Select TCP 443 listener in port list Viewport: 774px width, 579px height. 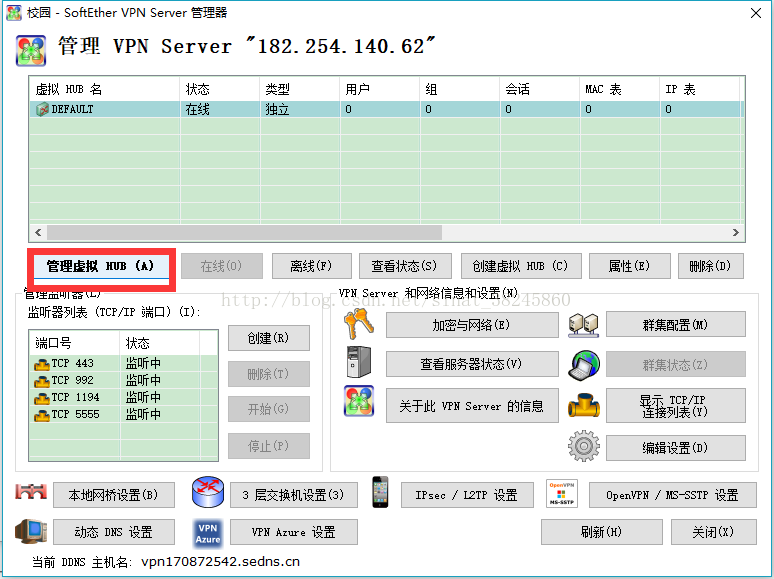pos(72,364)
